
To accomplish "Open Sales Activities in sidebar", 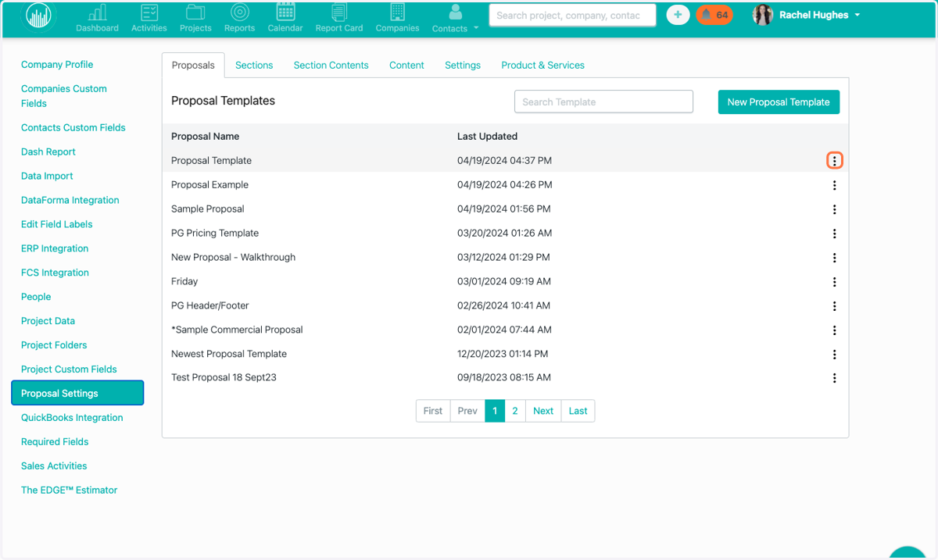I will [x=54, y=466].
